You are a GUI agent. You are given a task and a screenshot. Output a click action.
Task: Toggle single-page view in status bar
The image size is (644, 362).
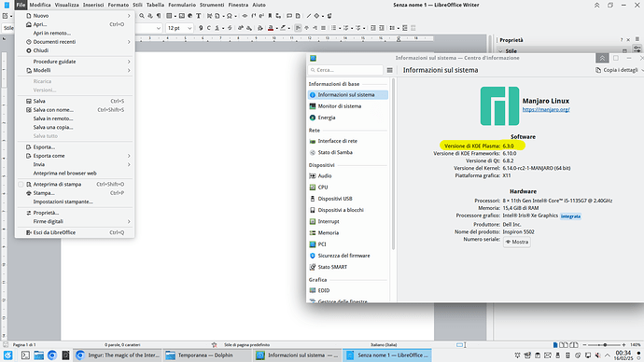[555, 345]
